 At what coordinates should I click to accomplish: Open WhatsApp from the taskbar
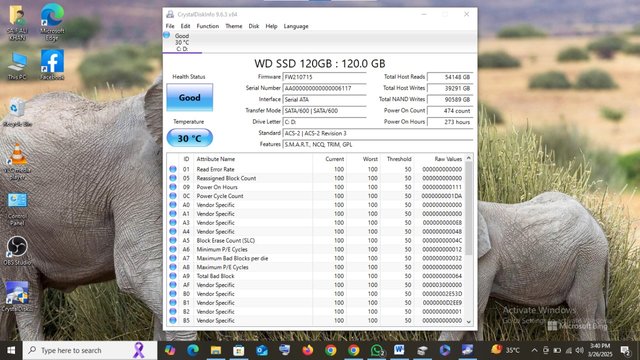(377, 350)
